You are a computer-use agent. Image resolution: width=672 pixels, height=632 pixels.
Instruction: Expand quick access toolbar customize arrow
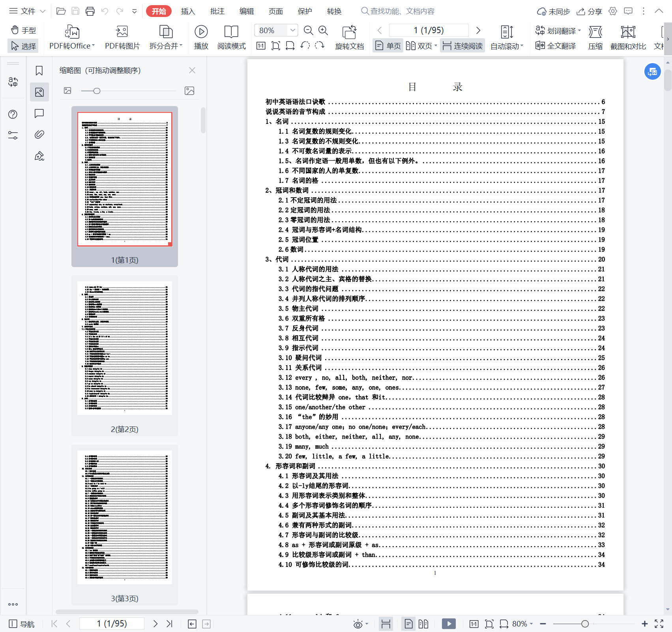135,11
